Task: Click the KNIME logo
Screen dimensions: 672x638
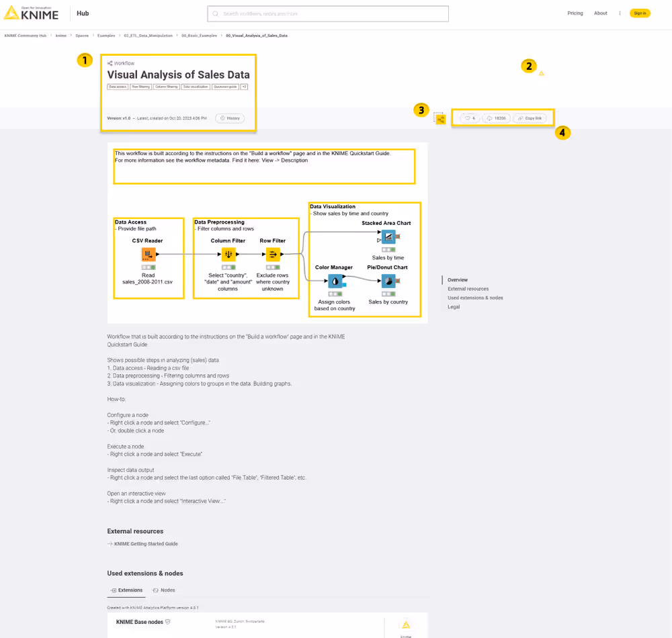Action: 30,12
